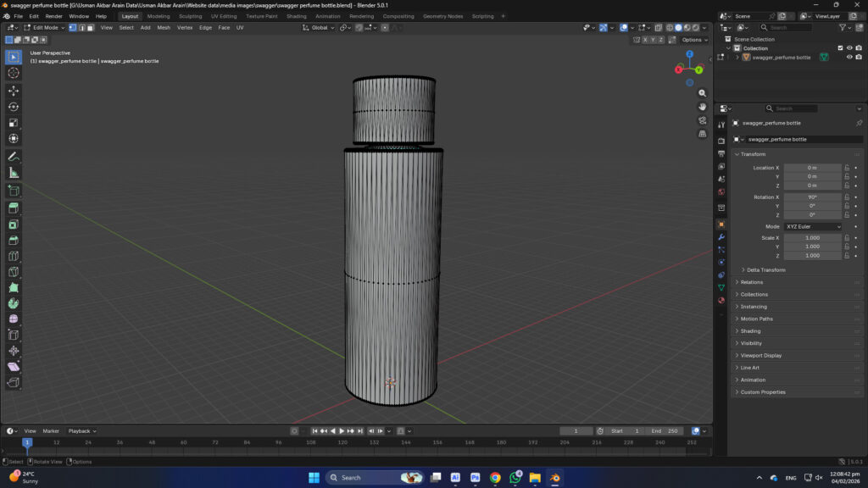
Task: Select the Move tool in the toolbar
Action: pyautogui.click(x=14, y=91)
